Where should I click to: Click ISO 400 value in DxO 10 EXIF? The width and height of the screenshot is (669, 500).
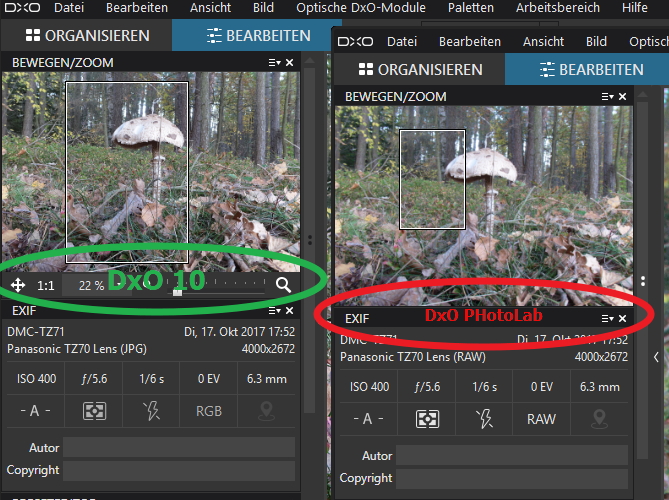point(36,379)
